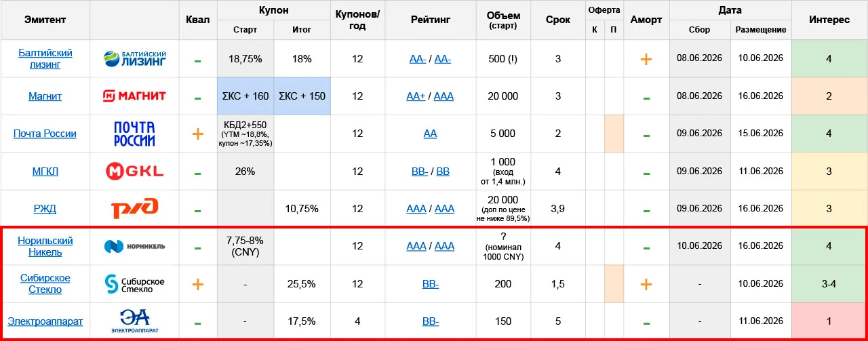Click the AAA rating link in Магнит row
868x341 pixels.
point(444,96)
